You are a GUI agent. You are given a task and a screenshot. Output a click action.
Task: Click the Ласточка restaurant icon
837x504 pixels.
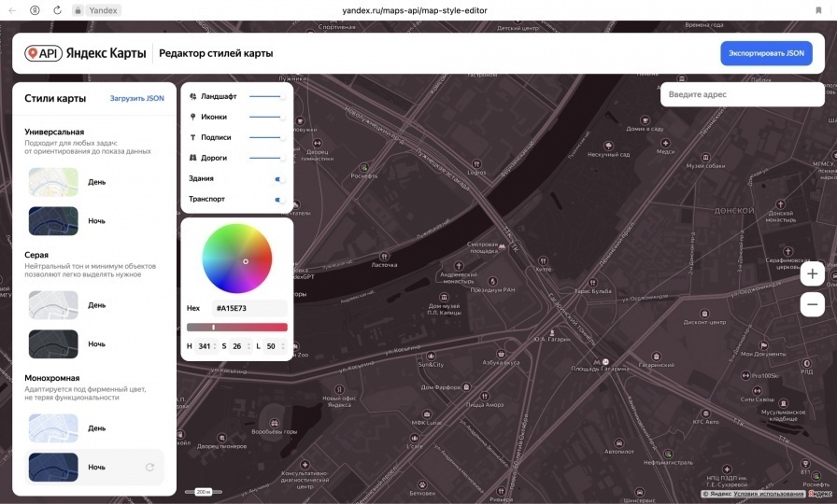click(x=384, y=257)
